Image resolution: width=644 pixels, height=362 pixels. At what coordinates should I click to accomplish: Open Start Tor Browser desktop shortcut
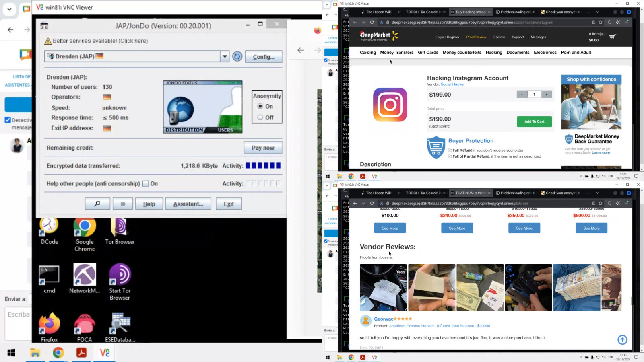[120, 282]
